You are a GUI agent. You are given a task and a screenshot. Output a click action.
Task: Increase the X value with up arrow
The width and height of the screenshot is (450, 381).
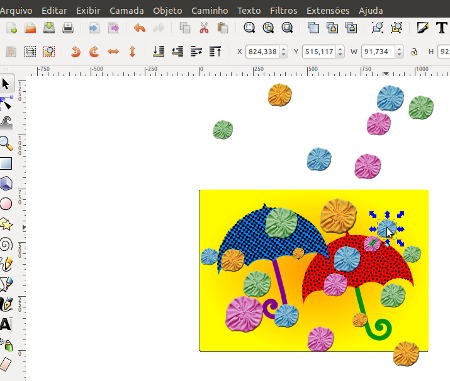pyautogui.click(x=283, y=49)
